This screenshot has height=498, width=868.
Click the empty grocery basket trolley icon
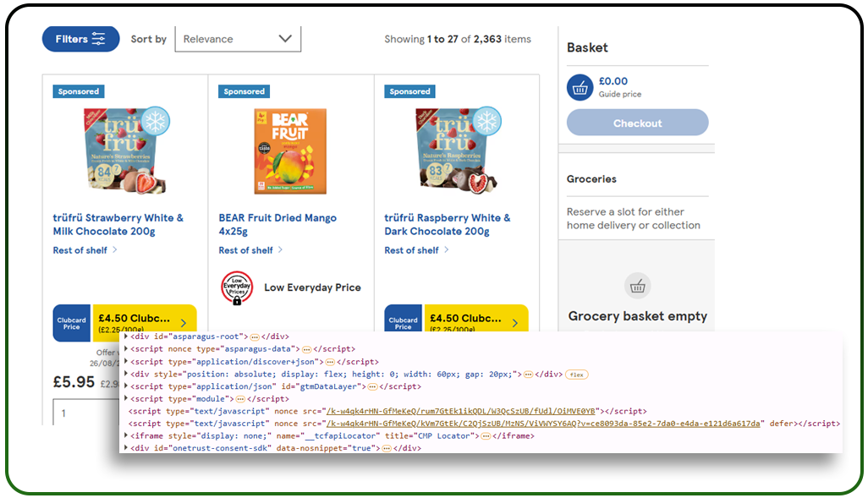click(x=637, y=287)
